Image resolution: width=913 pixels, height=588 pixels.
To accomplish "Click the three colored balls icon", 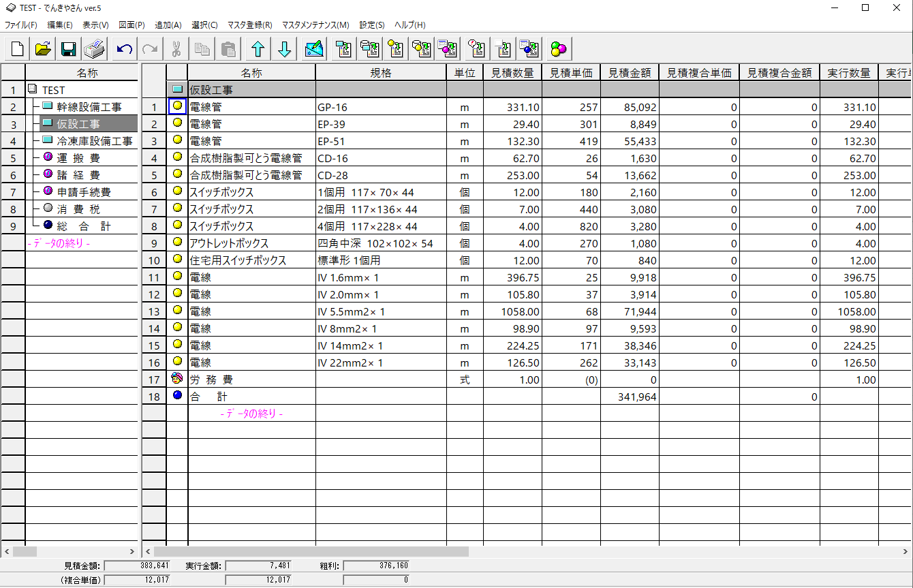I will pyautogui.click(x=559, y=48).
